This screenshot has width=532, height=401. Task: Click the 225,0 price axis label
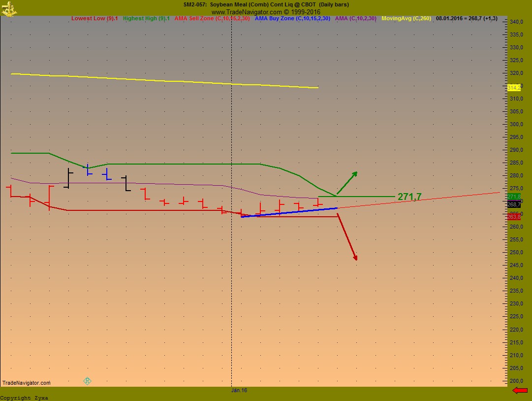[516, 316]
